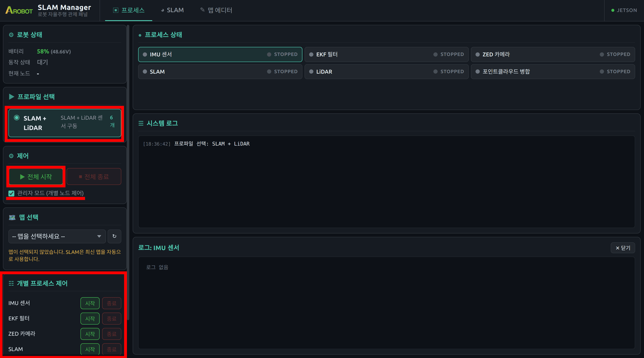The height and width of the screenshot is (358, 644).
Task: Select the IMU 센서 process card
Action: tap(220, 54)
